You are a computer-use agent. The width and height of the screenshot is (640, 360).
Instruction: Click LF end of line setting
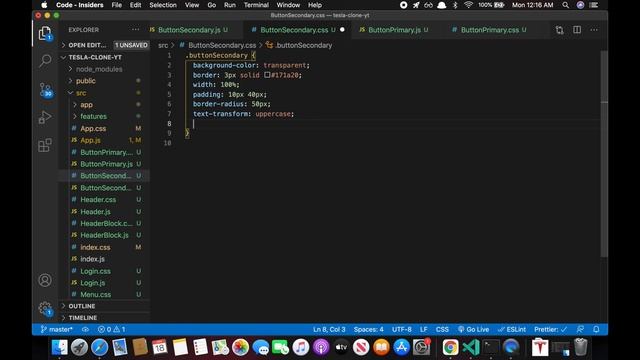424,329
